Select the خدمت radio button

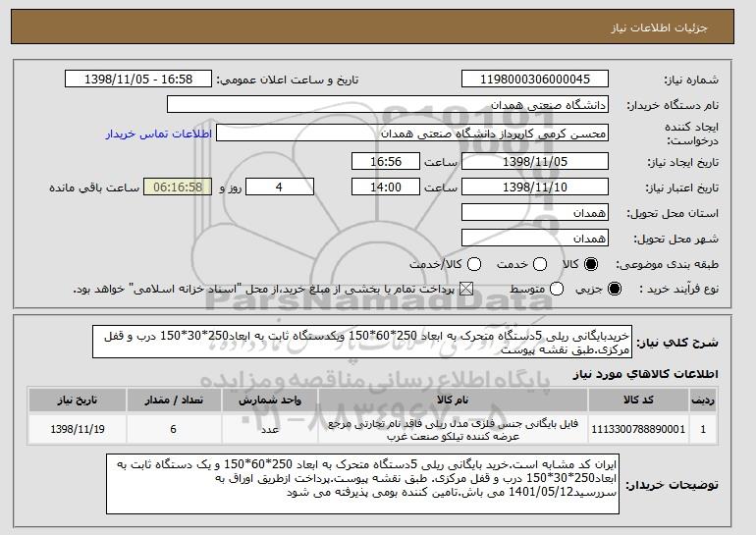click(540, 264)
